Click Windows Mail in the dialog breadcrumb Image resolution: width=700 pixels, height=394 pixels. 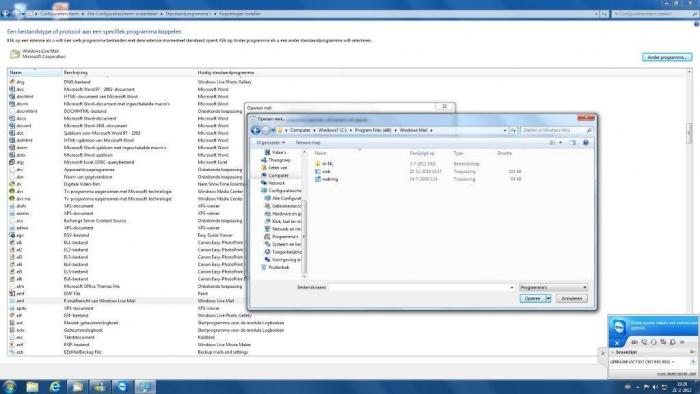413,130
